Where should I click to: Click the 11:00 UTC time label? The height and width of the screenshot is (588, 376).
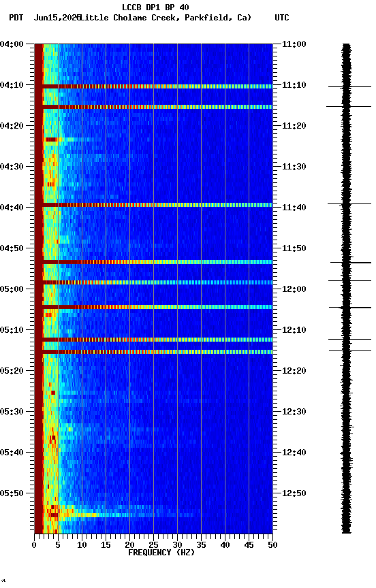click(x=294, y=44)
